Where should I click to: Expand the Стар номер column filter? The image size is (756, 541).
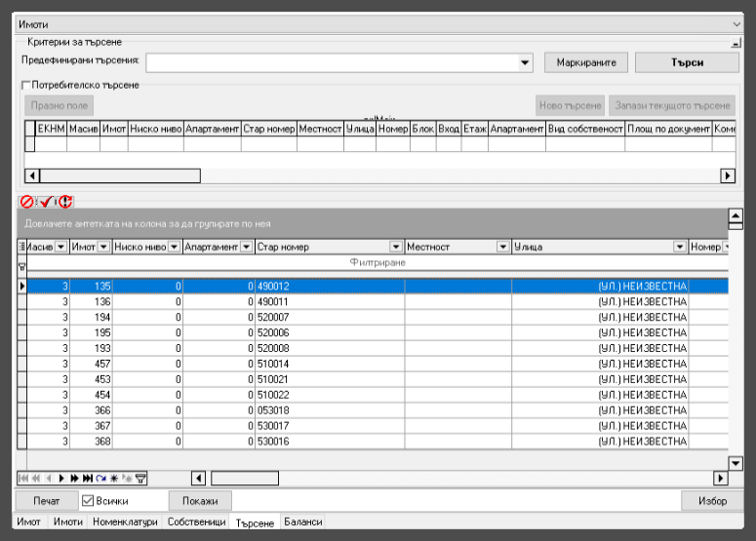click(395, 248)
